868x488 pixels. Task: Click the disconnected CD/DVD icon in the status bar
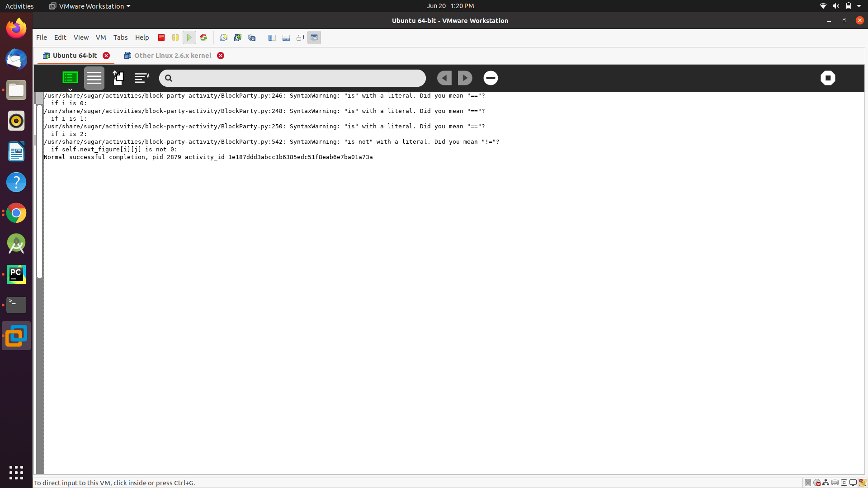pos(817,483)
